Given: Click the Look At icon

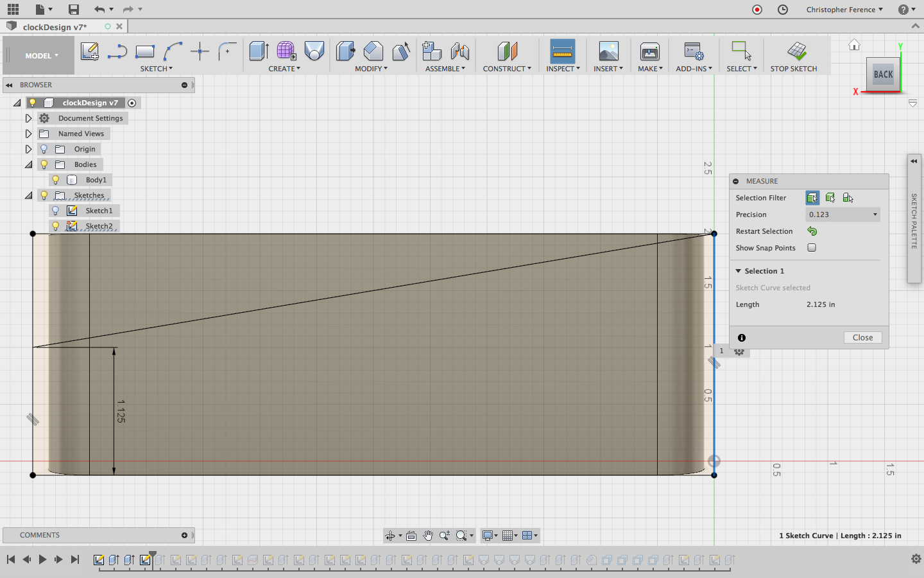Looking at the screenshot, I should point(411,536).
